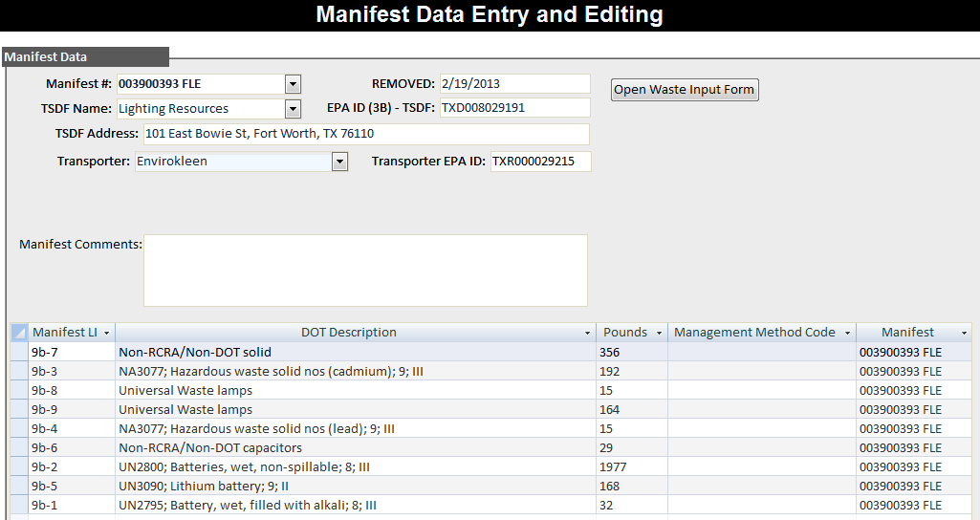Select the Universal Waste lamps cell for 9b-8
Viewport: 980px width, 520px height.
pos(356,391)
